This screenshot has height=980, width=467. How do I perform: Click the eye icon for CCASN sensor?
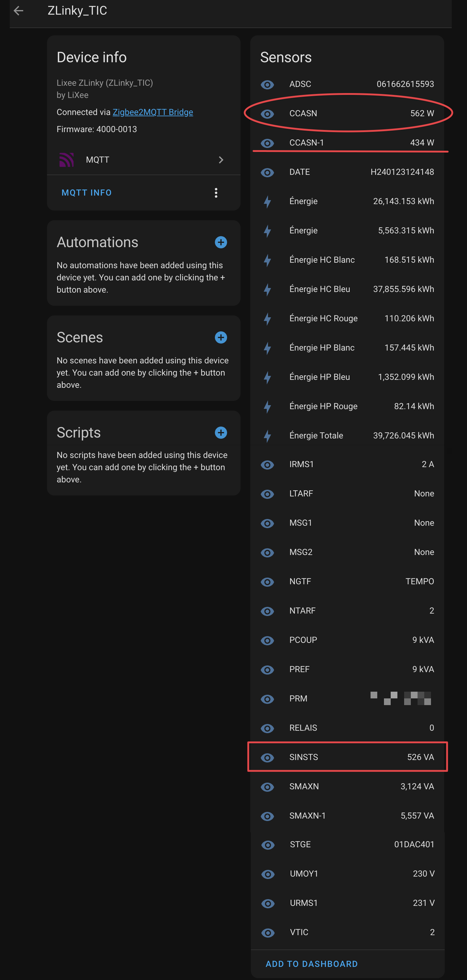click(x=267, y=114)
